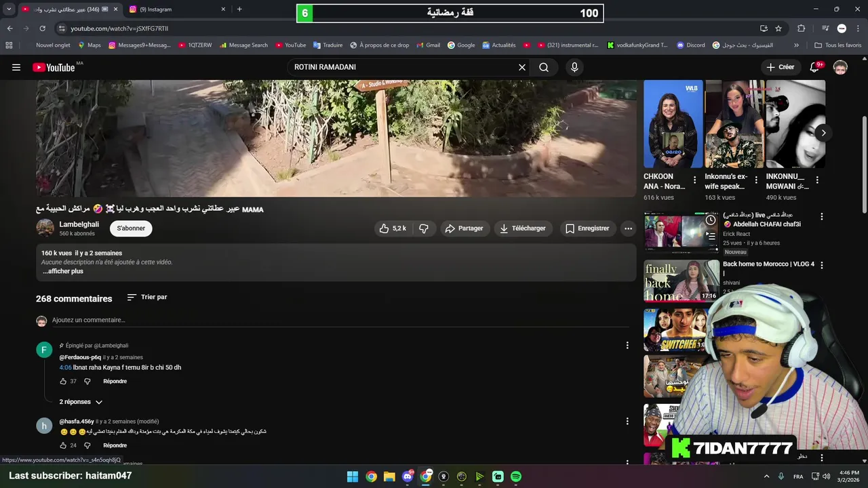Reload the page
Viewport: 868px width, 488px height.
pyautogui.click(x=42, y=28)
